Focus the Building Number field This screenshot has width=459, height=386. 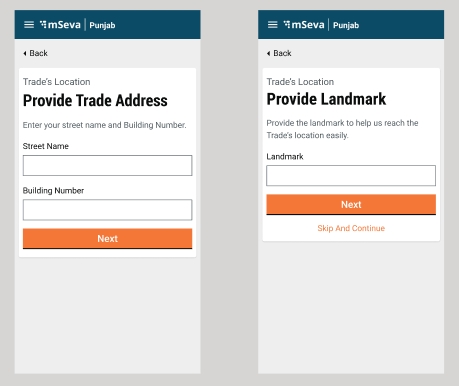[107, 210]
